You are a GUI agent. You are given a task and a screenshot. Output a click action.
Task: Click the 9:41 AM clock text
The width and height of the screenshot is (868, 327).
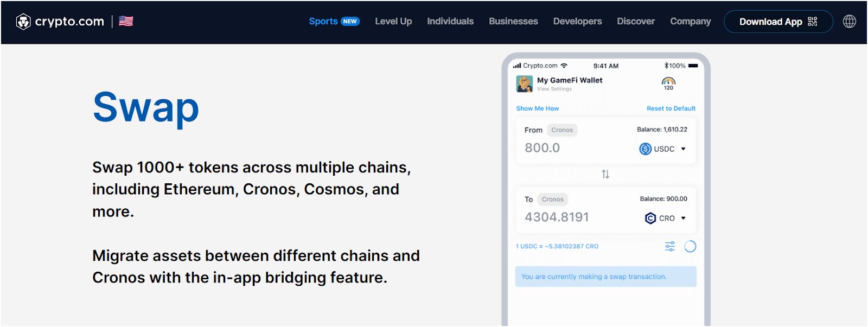click(x=606, y=66)
